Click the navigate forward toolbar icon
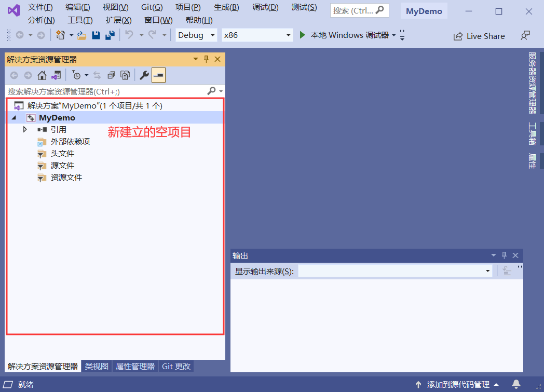The image size is (544, 392). point(41,35)
